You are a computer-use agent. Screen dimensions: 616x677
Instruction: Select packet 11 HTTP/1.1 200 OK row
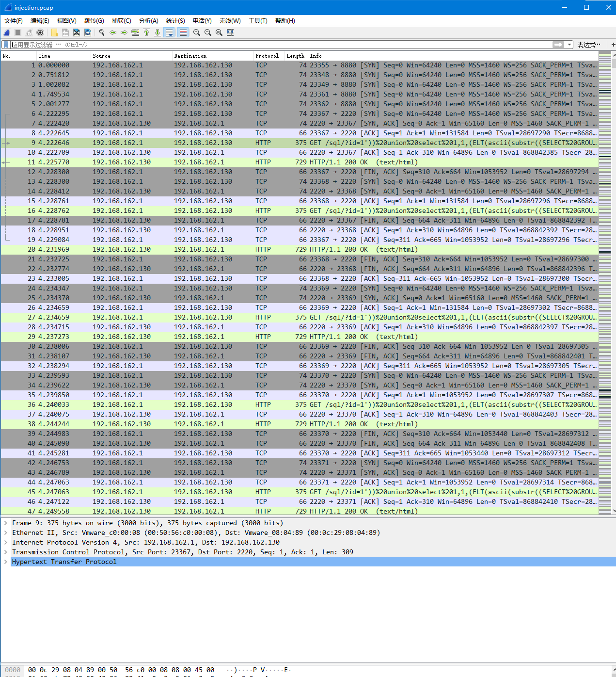(x=300, y=162)
